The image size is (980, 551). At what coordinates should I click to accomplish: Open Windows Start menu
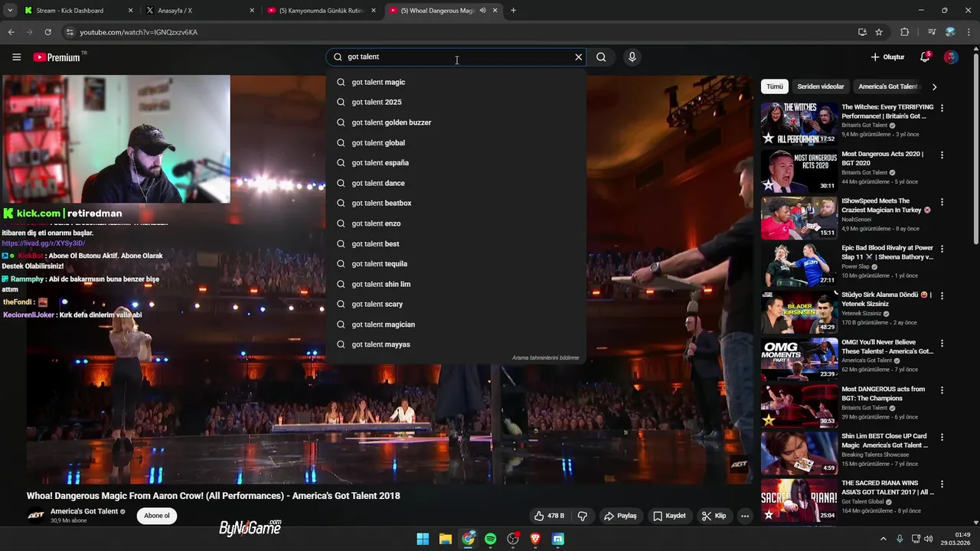[x=423, y=539]
